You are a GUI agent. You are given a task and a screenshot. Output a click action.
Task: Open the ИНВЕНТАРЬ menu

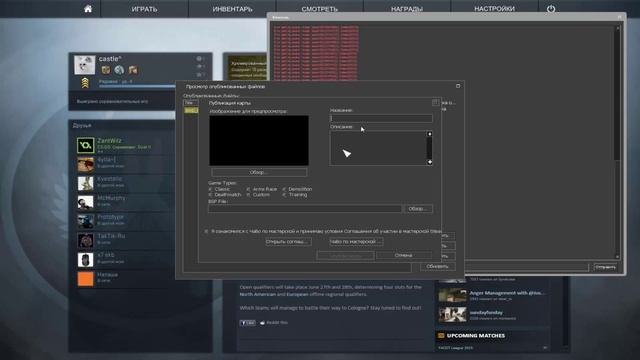[232, 9]
